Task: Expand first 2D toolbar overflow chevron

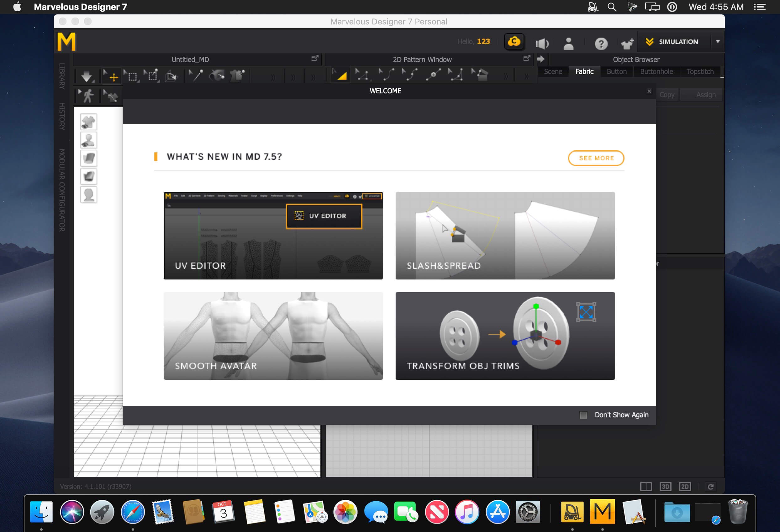Action: [x=505, y=77]
